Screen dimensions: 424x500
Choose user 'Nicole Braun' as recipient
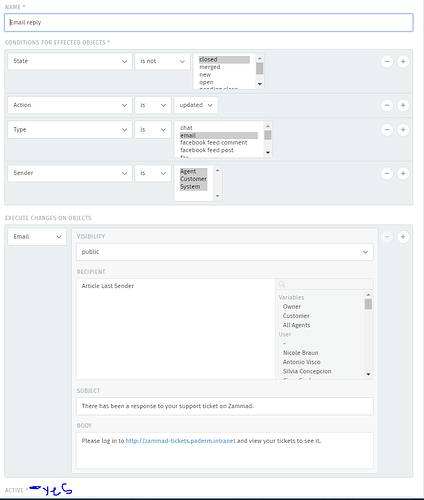tap(300, 353)
